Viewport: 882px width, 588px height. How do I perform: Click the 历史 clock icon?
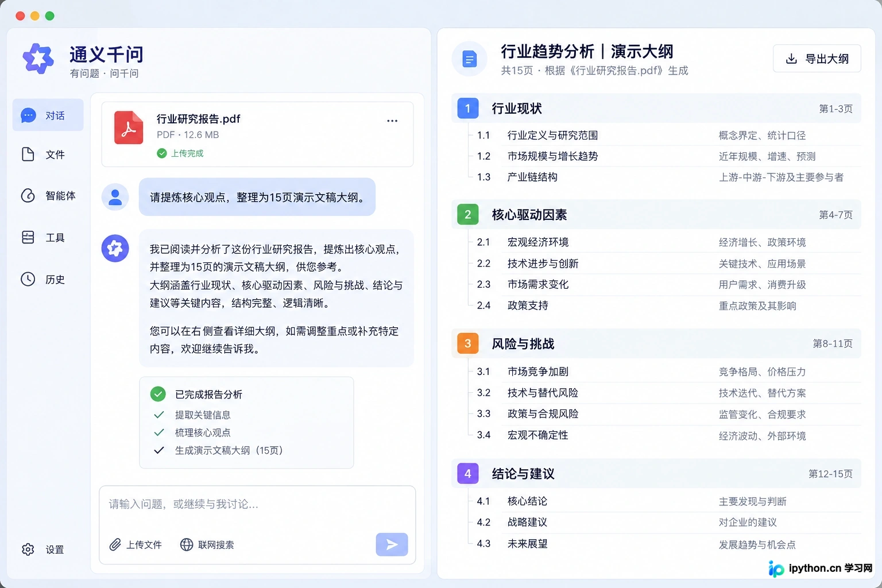(x=28, y=279)
